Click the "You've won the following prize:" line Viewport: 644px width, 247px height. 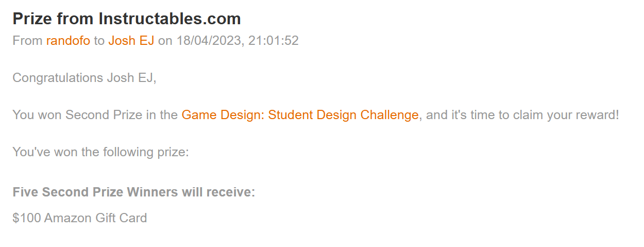pyautogui.click(x=101, y=152)
